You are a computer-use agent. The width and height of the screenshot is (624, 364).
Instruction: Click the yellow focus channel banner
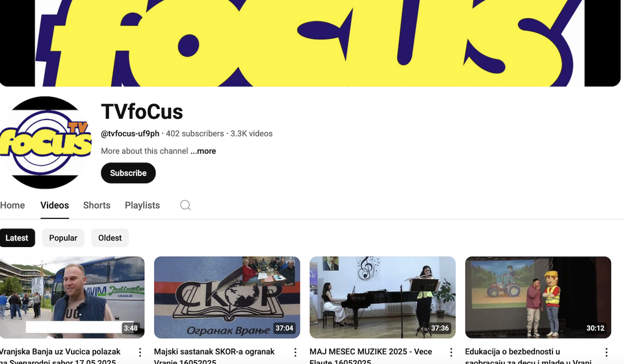[311, 43]
